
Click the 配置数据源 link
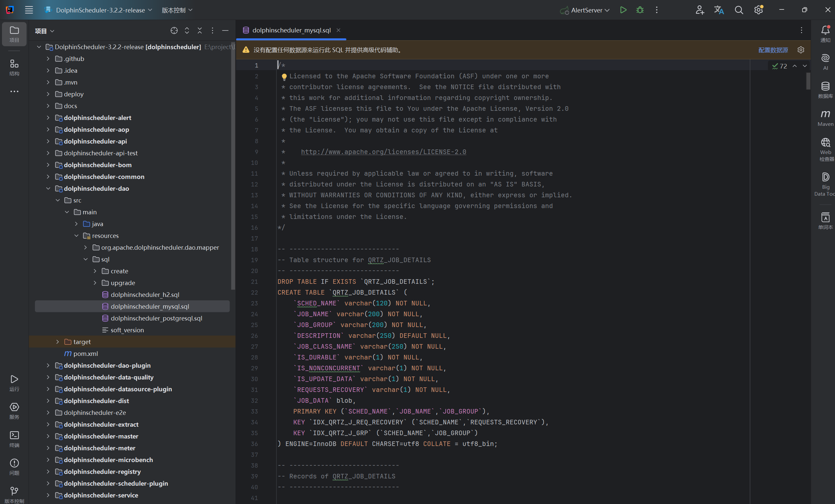click(x=773, y=50)
